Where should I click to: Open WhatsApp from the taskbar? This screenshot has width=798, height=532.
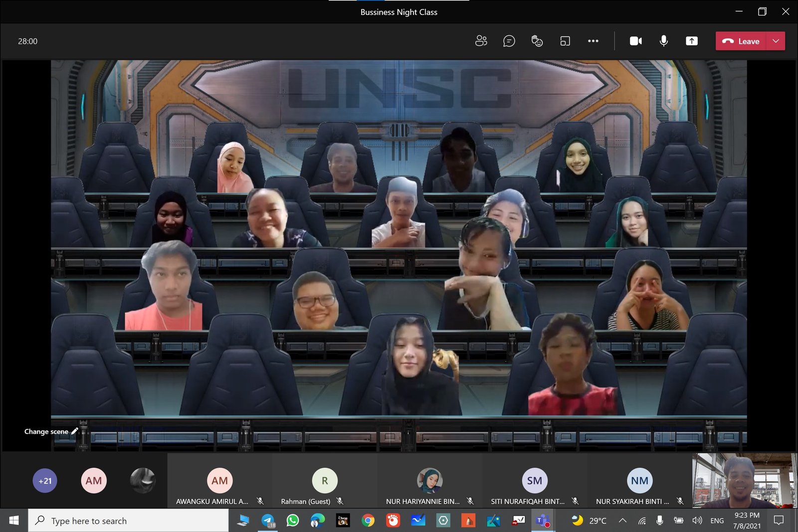293,521
